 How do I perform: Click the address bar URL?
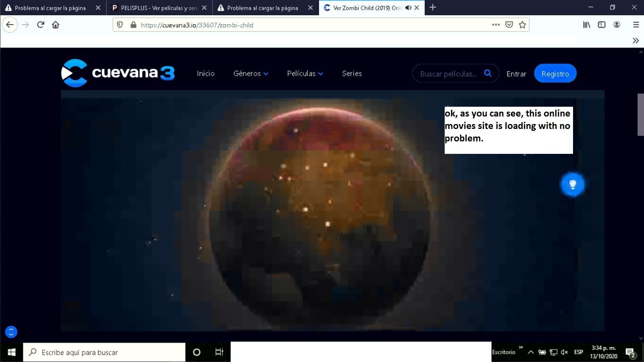(197, 25)
